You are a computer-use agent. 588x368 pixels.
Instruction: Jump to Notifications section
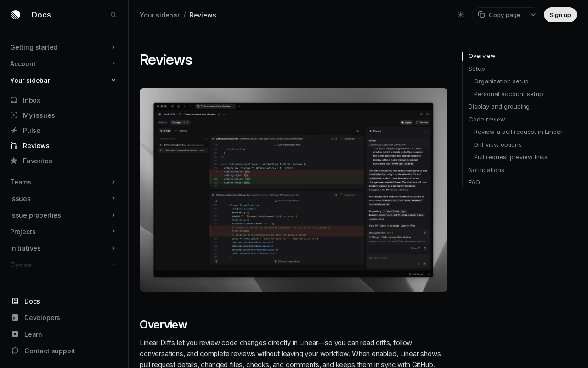click(x=486, y=170)
